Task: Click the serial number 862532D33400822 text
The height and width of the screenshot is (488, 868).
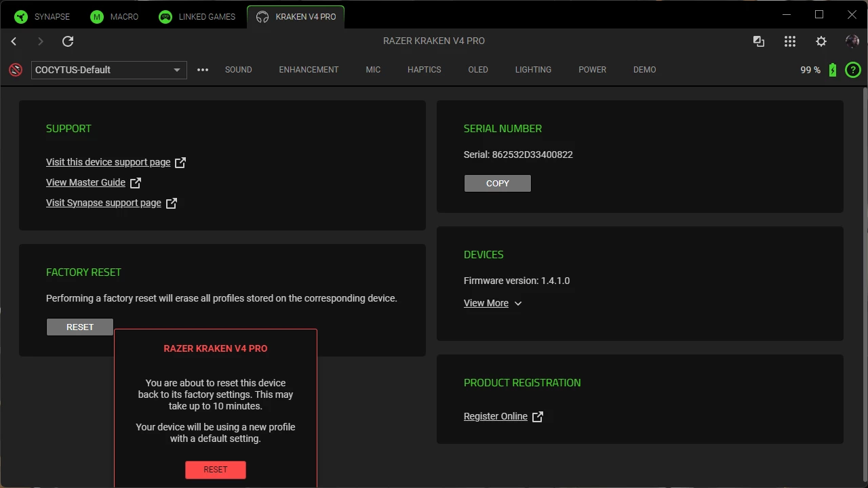Action: 532,155
